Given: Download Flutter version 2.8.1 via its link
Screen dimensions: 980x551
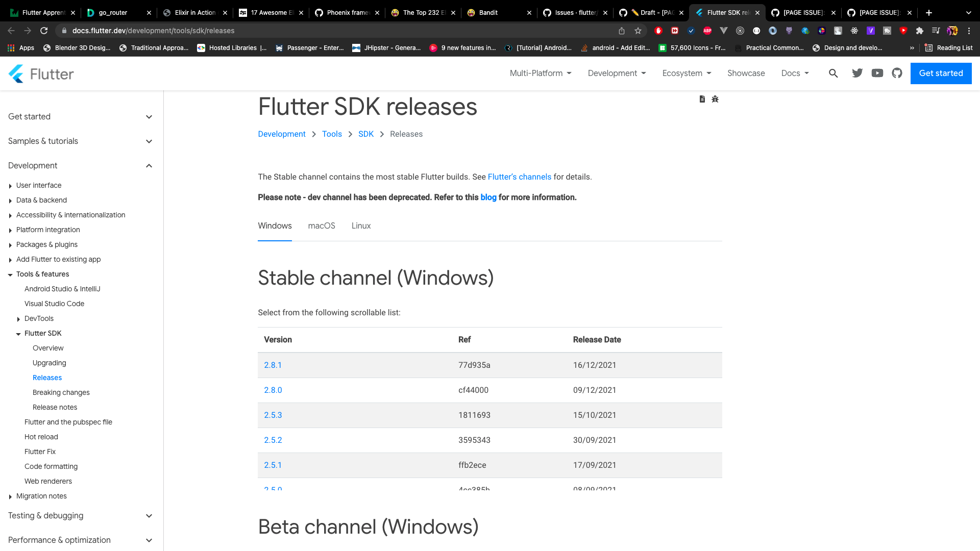Looking at the screenshot, I should click(273, 365).
